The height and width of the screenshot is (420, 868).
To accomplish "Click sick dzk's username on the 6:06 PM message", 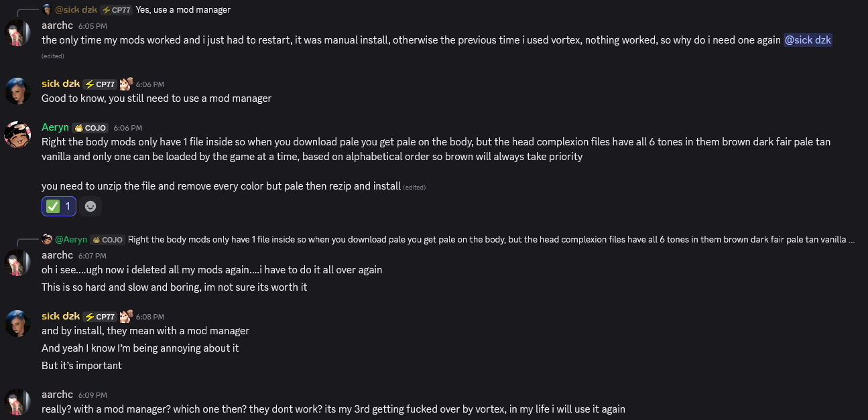I will point(60,84).
